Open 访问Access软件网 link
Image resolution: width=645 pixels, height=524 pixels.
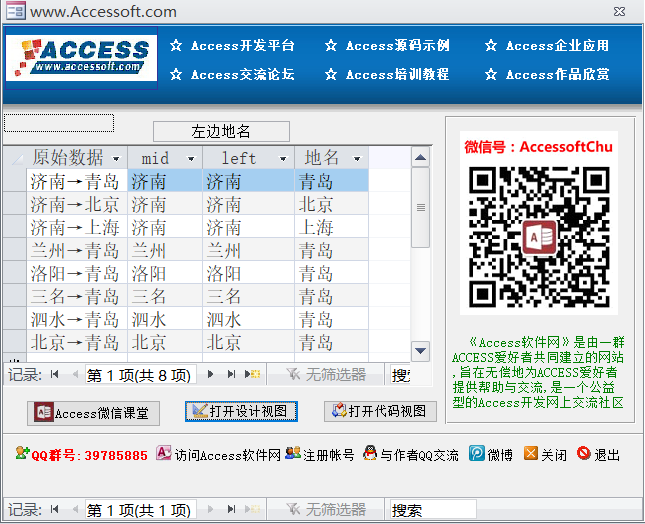coord(218,454)
